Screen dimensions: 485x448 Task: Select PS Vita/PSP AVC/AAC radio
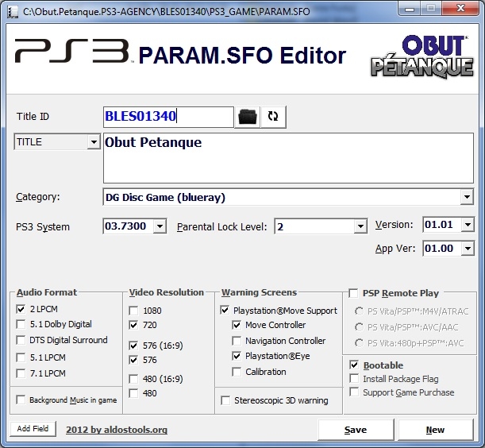pyautogui.click(x=359, y=327)
